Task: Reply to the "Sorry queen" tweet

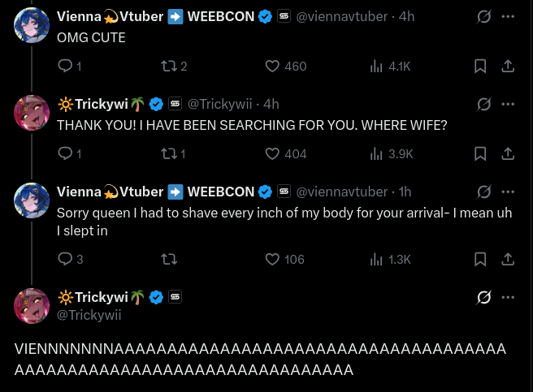Action: click(x=65, y=260)
